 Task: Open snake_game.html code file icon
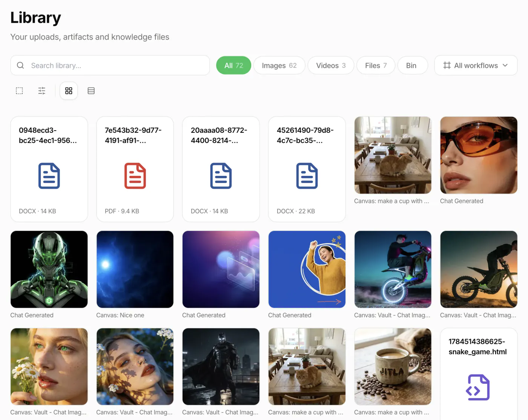click(x=479, y=387)
